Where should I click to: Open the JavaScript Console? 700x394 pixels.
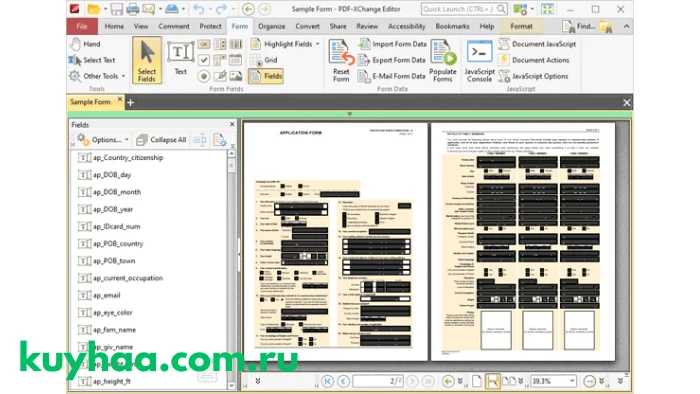pyautogui.click(x=479, y=61)
